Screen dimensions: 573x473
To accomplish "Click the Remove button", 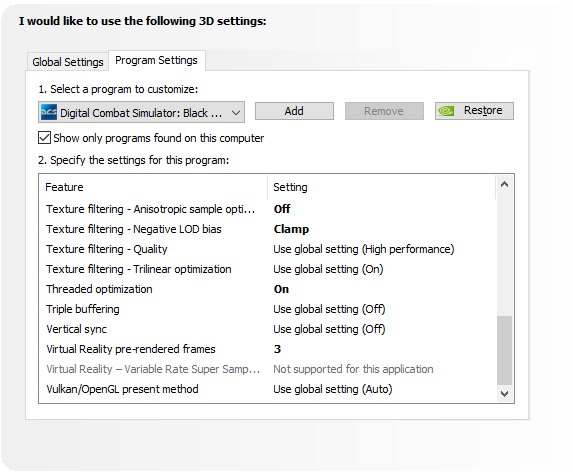I will coord(384,111).
